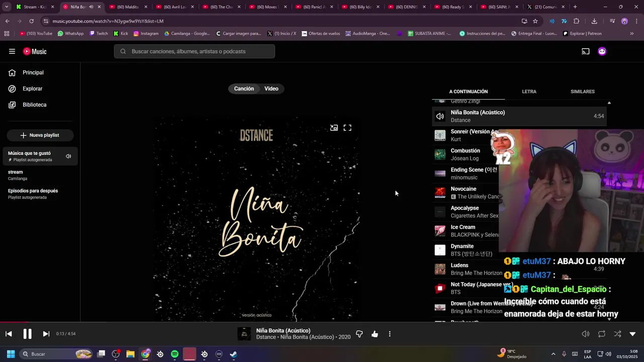Open Twitch bookmark
The width and height of the screenshot is (644, 362).
pos(99,34)
